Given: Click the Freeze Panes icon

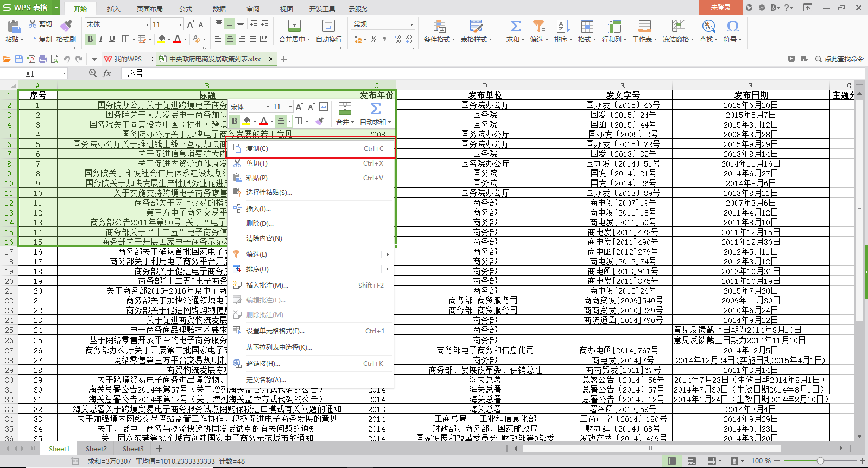Looking at the screenshot, I should point(678,26).
